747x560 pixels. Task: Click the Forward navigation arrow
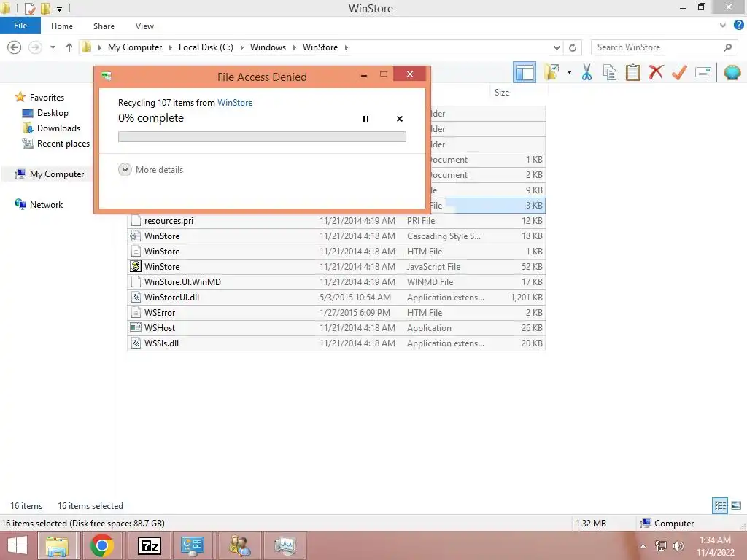coord(35,47)
